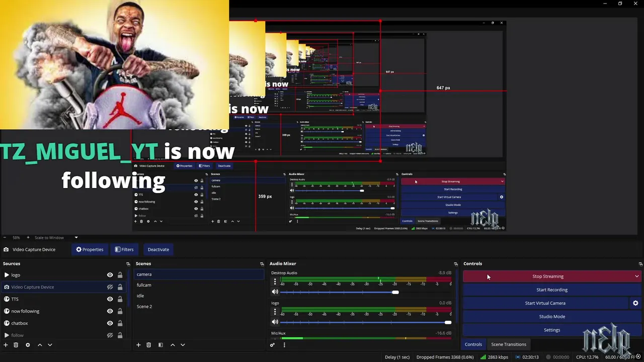
Task: Remove selected source with trash icon
Action: click(x=16, y=345)
